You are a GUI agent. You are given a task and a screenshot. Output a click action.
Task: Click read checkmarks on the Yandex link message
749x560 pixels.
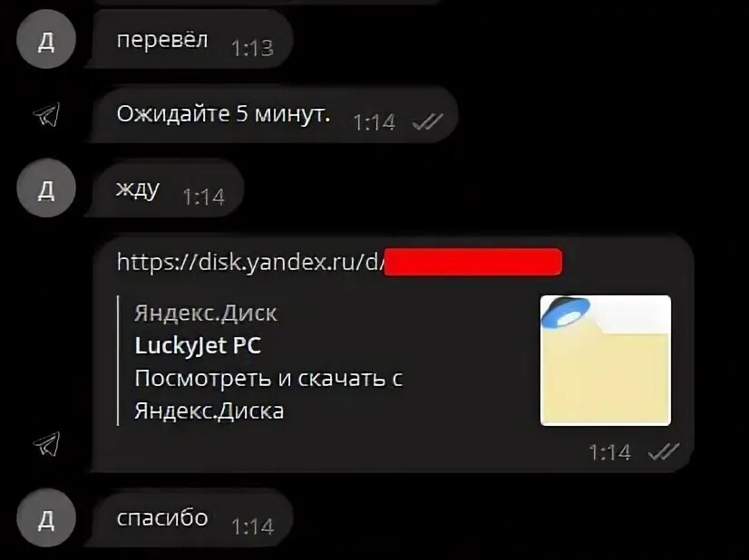click(664, 451)
